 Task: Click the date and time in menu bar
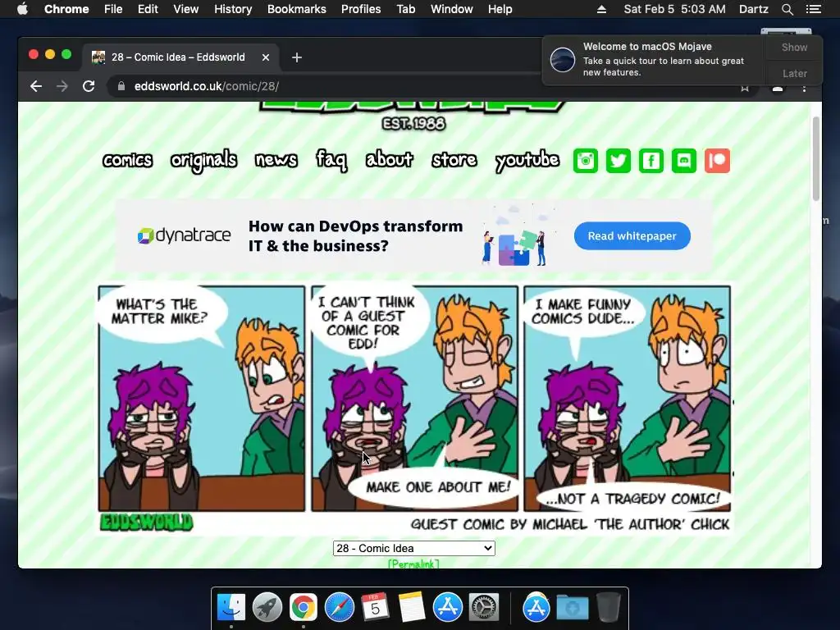point(674,9)
